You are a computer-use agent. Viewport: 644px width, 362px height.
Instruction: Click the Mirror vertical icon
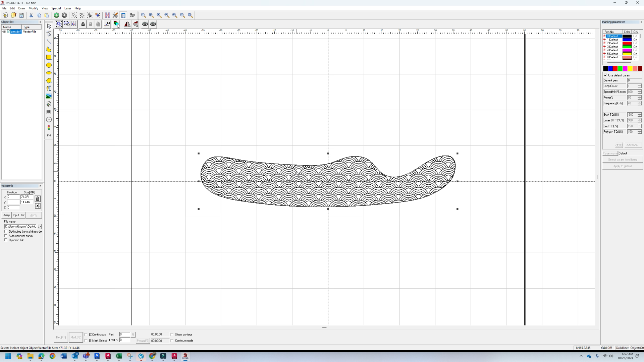(136, 24)
